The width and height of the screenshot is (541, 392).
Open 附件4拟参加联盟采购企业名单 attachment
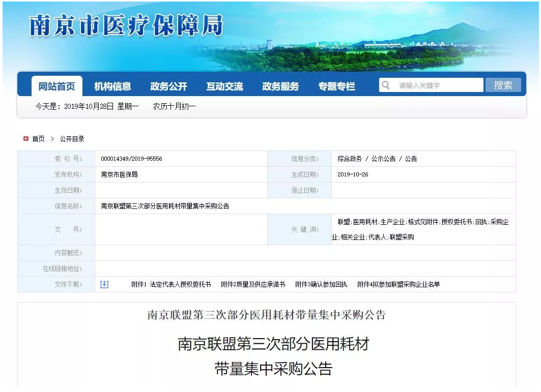[x=398, y=285]
